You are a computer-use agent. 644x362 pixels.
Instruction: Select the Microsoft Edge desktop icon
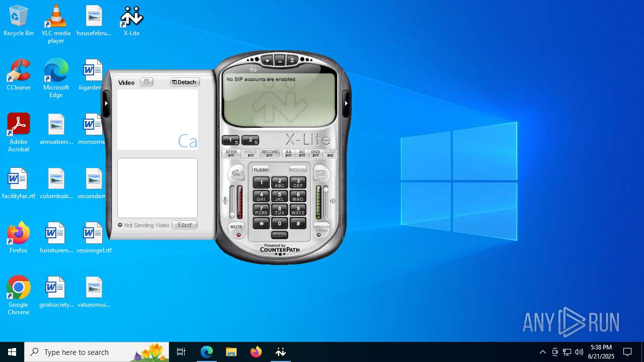coord(56,79)
